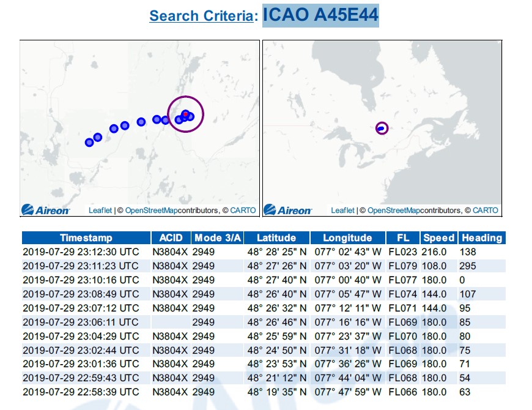This screenshot has height=410, width=532.
Task: Click the Latitude column header
Action: [276, 238]
